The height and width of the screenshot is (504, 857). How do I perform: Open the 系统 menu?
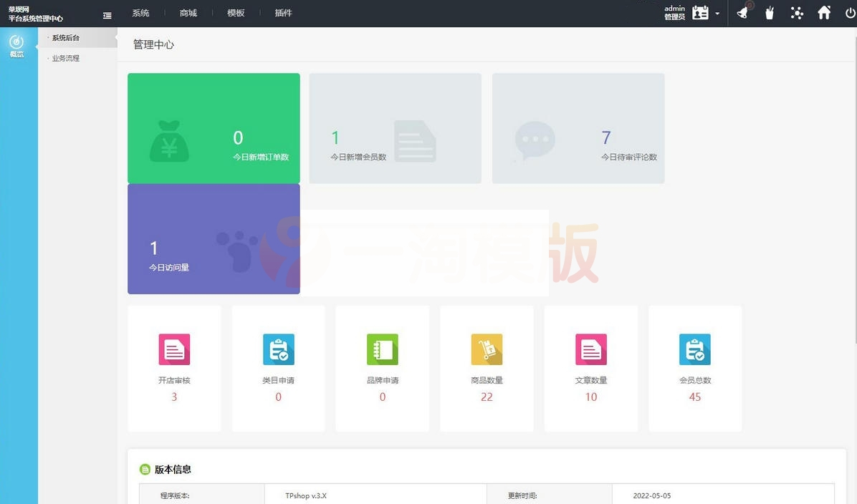click(x=140, y=12)
